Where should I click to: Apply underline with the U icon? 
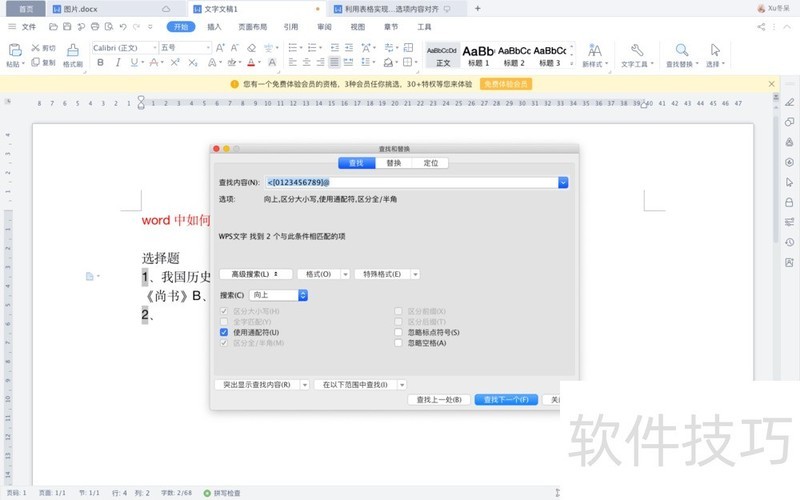134,62
